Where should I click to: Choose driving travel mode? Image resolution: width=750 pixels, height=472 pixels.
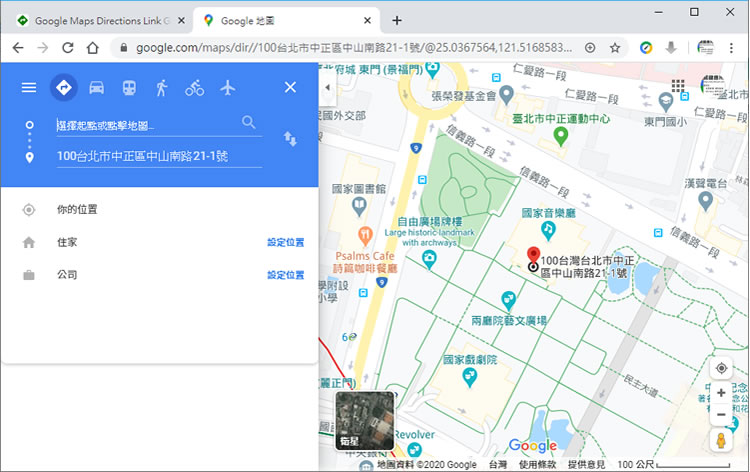[97, 88]
